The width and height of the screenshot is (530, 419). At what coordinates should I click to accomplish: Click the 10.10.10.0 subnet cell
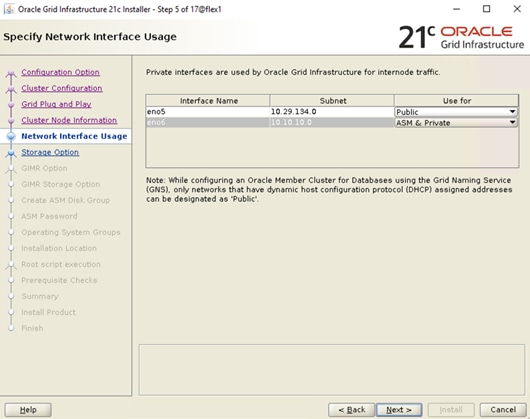click(x=332, y=122)
